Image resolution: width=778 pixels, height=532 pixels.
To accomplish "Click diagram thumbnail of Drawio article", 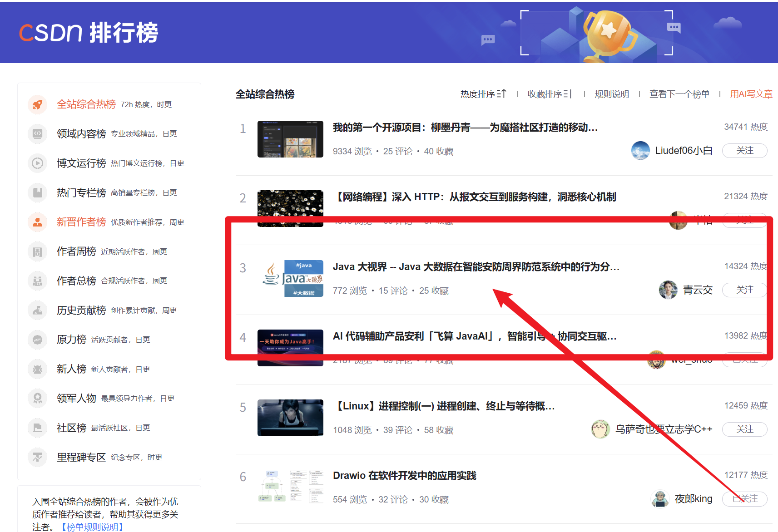I will click(x=290, y=487).
